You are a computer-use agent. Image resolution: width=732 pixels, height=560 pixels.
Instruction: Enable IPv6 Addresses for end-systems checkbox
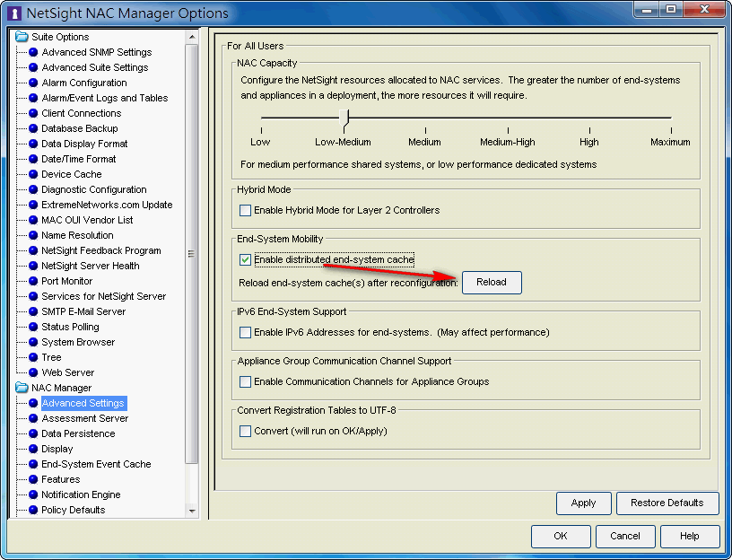click(245, 332)
